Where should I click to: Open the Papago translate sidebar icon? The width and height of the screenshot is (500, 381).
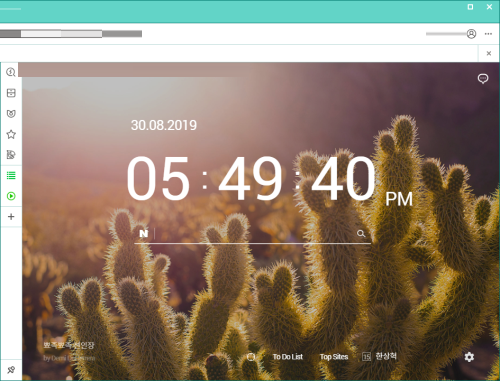[11, 155]
